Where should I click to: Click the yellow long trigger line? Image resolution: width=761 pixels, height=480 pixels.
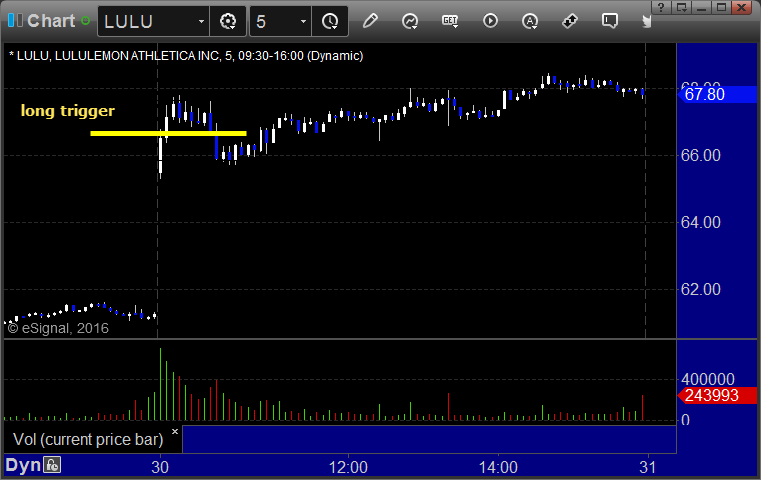click(168, 133)
